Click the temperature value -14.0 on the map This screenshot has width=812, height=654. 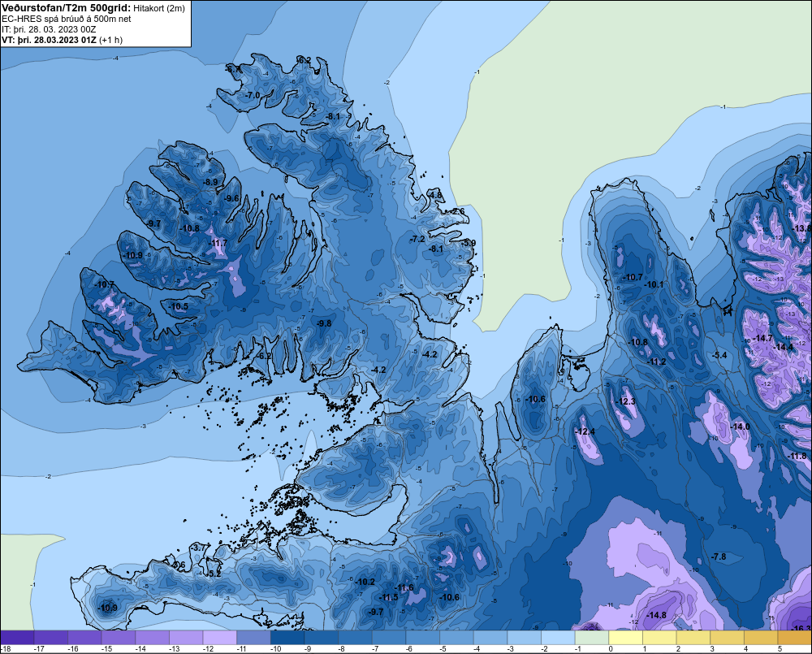tap(740, 427)
